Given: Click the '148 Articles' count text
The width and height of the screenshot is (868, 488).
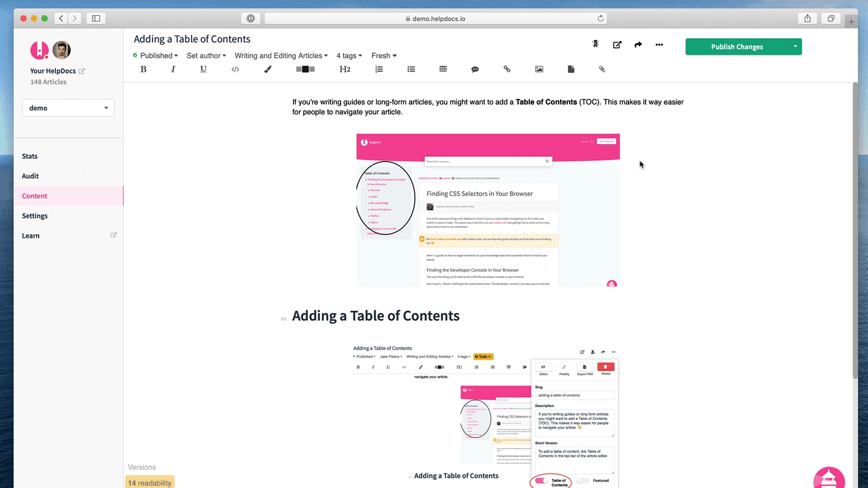Looking at the screenshot, I should point(48,82).
